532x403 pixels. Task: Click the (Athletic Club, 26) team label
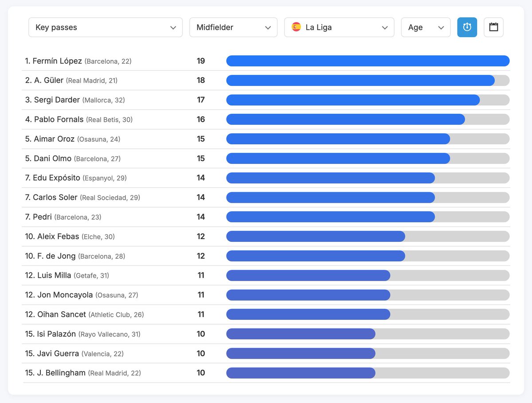point(116,314)
